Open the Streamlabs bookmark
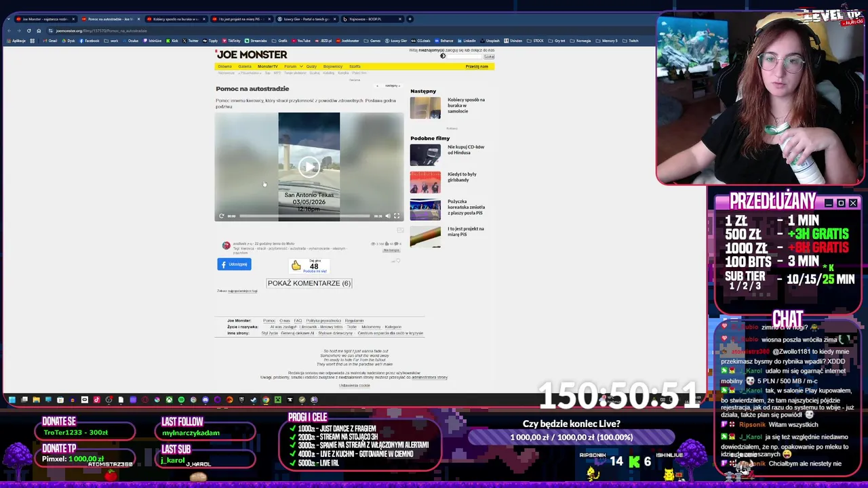 click(x=256, y=41)
